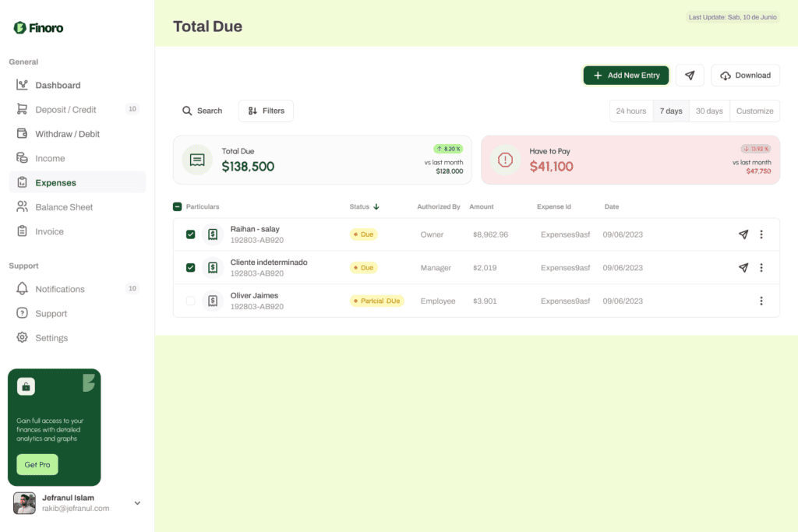The width and height of the screenshot is (798, 532).
Task: Uncheck the Raihan - salay checkbox
Action: click(191, 234)
